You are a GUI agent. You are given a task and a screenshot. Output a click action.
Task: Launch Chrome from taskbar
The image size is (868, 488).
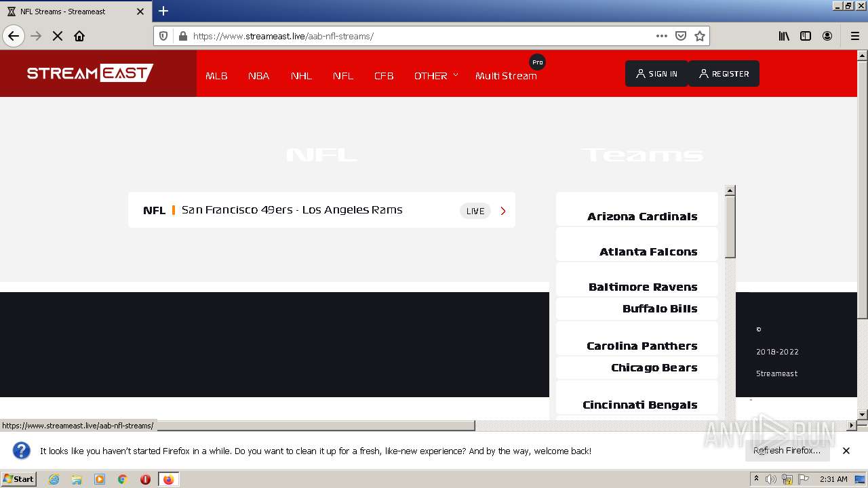123,479
